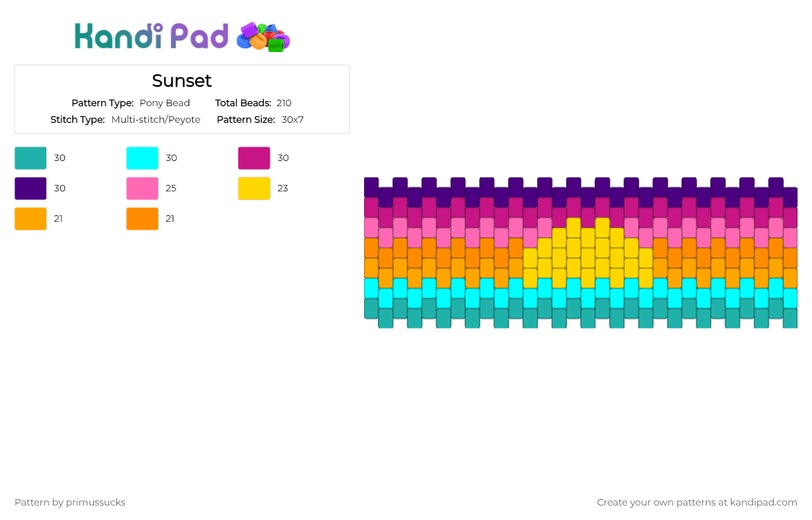Screen dimensions: 812x520
Task: Click the Pattern by primussucks credit
Action: pyautogui.click(x=70, y=503)
